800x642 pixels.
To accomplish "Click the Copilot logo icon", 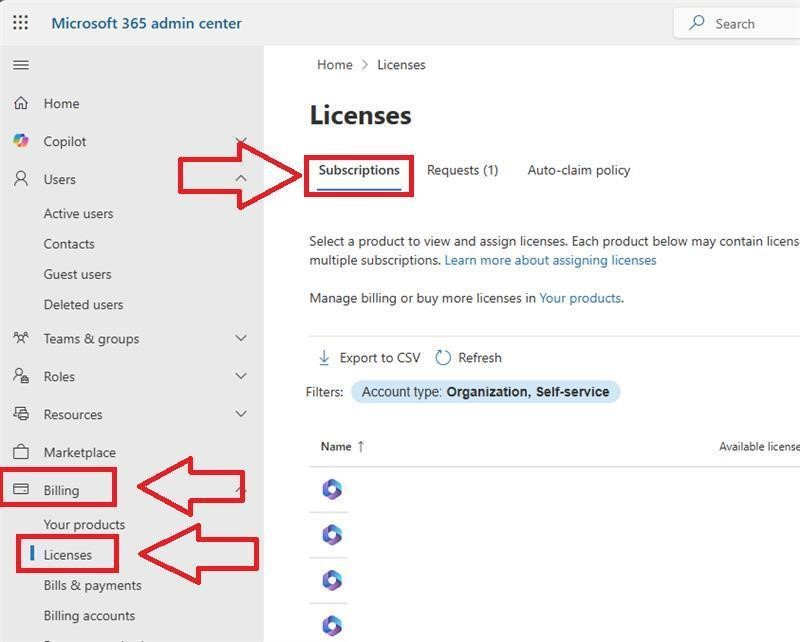I will [21, 141].
